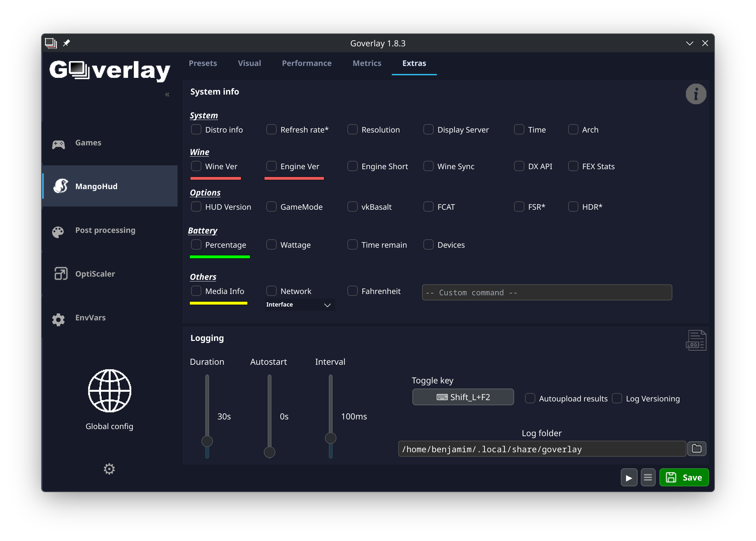This screenshot has width=756, height=541.
Task: Go to the Performance tab
Action: point(307,63)
